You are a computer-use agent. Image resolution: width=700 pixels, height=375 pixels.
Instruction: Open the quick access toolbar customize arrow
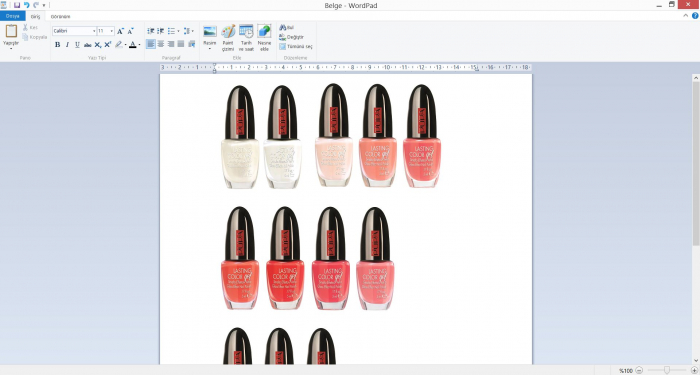pyautogui.click(x=44, y=5)
